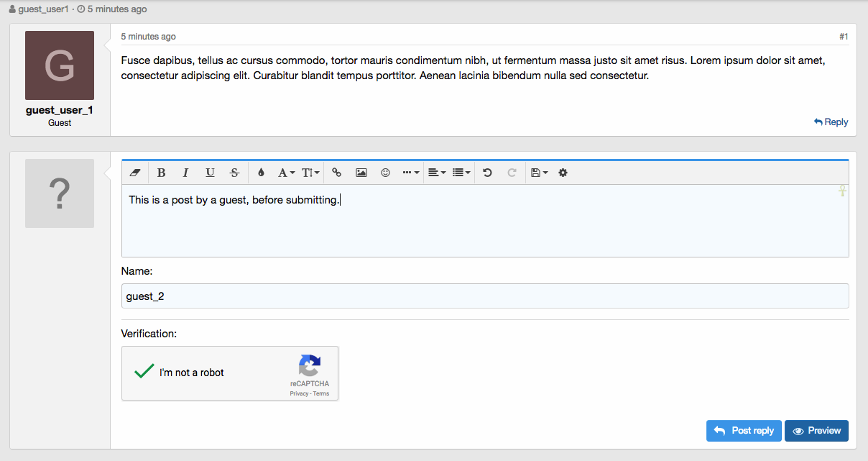This screenshot has width=868, height=461.
Task: Open the smilies emoji picker
Action: pyautogui.click(x=386, y=173)
